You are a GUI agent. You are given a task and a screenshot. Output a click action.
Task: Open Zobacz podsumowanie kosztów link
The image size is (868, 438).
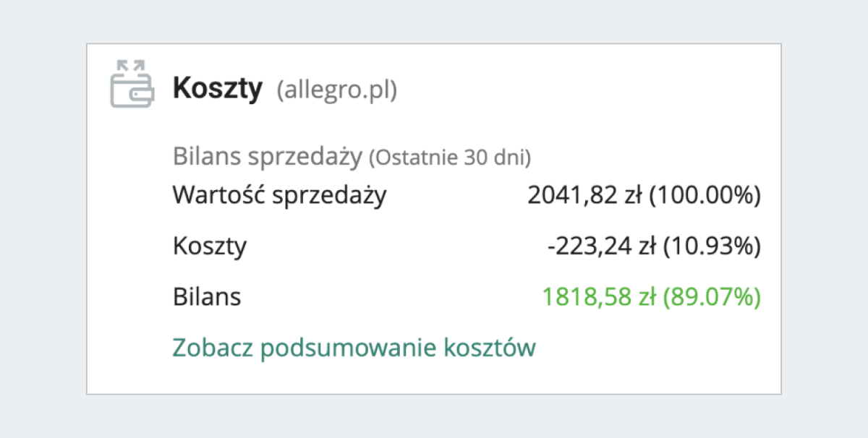click(x=353, y=347)
